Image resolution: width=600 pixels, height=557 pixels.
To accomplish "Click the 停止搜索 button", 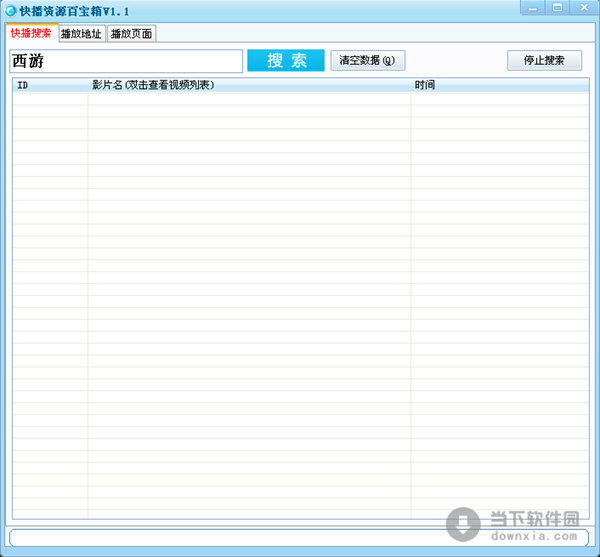I will coord(544,60).
